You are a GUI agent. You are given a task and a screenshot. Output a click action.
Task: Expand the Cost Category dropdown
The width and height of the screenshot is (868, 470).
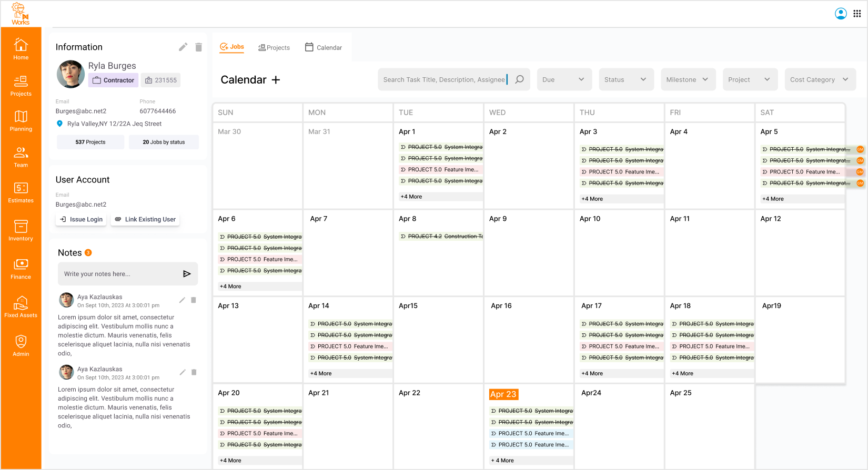point(820,79)
